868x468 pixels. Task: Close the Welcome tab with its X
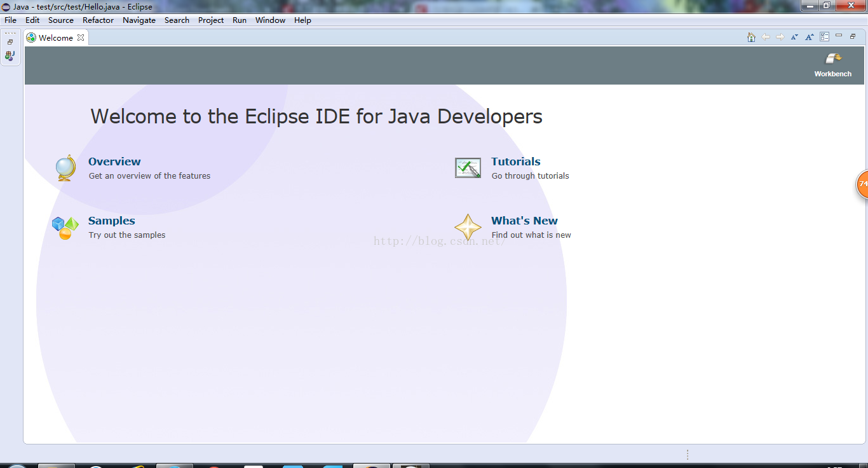(x=81, y=38)
